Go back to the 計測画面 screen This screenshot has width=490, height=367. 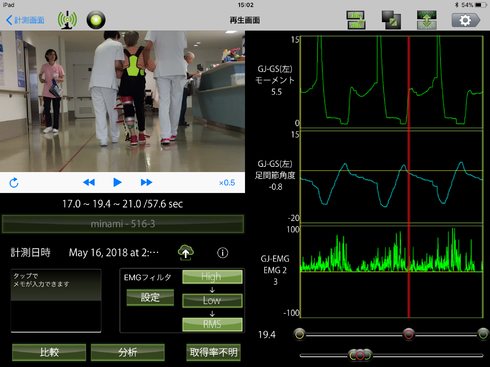[25, 20]
